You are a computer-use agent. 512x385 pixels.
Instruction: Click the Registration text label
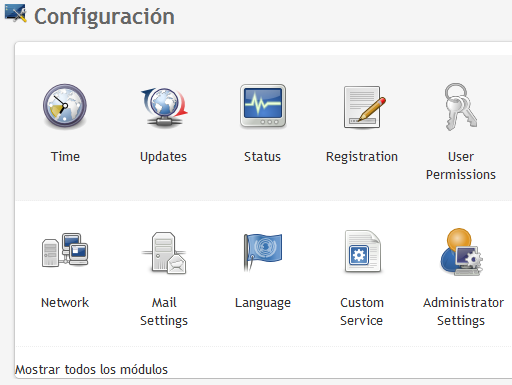point(362,157)
